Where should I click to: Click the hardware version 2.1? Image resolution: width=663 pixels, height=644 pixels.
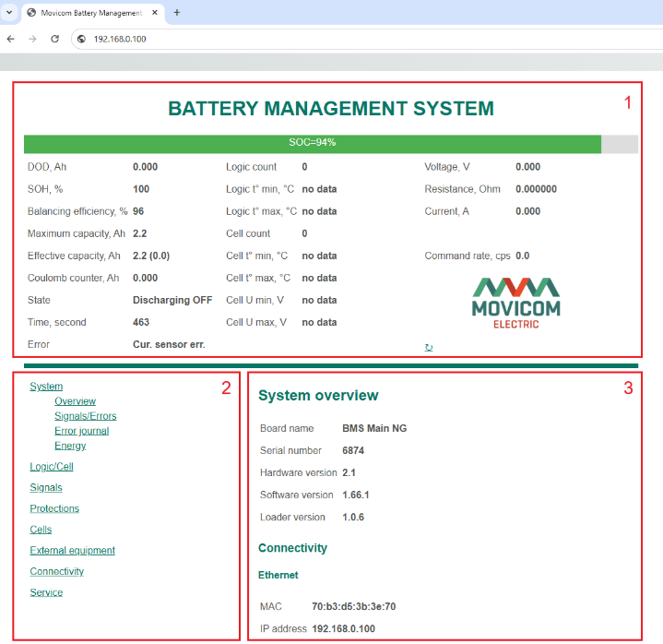pyautogui.click(x=349, y=472)
